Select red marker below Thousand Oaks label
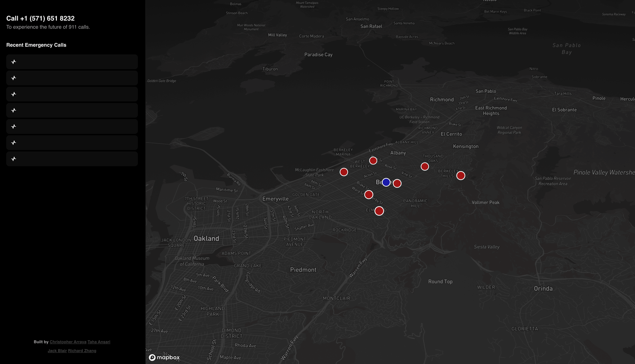 tap(424, 167)
